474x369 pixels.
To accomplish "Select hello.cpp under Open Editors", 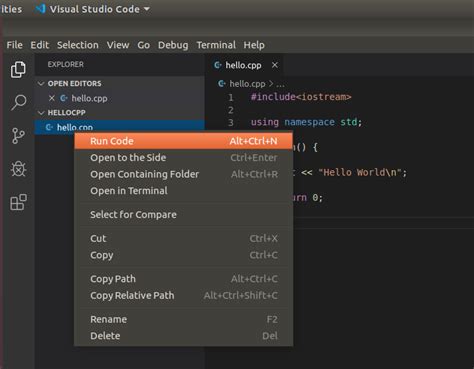I will [x=120, y=98].
